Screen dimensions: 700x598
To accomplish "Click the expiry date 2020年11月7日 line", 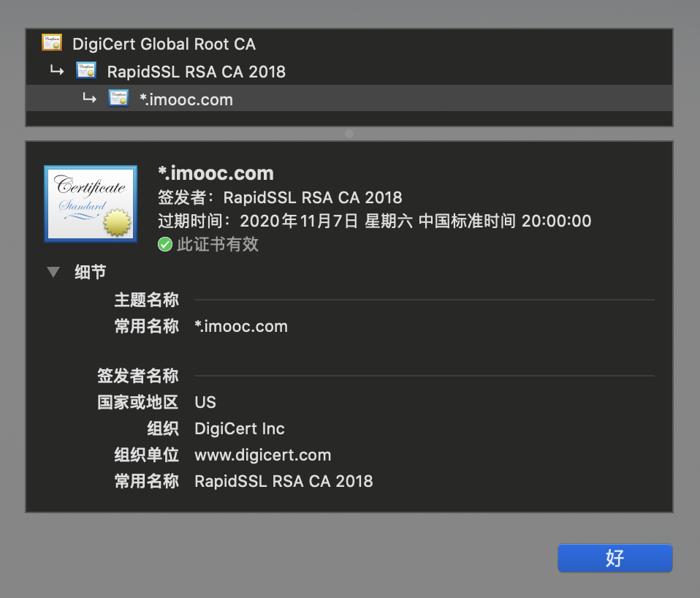I will 375,221.
